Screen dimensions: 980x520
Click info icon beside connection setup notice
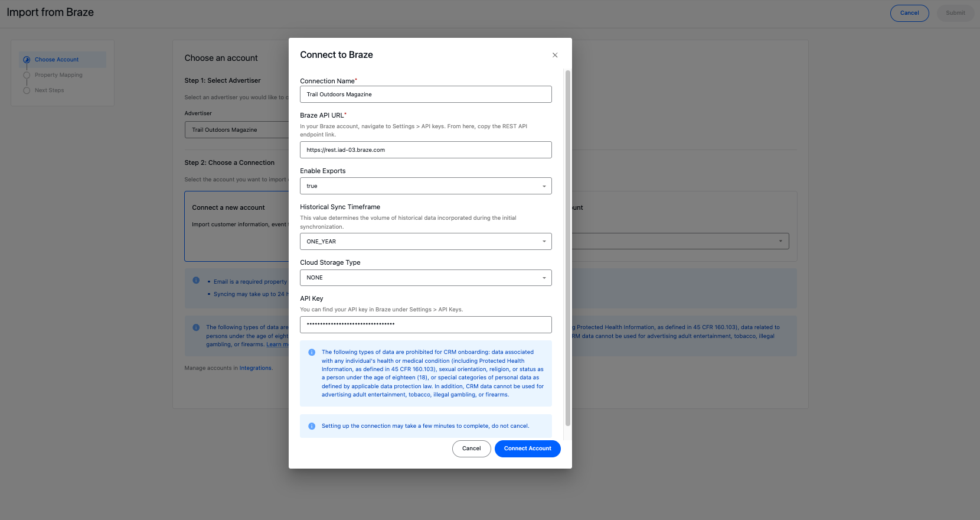[x=312, y=426]
